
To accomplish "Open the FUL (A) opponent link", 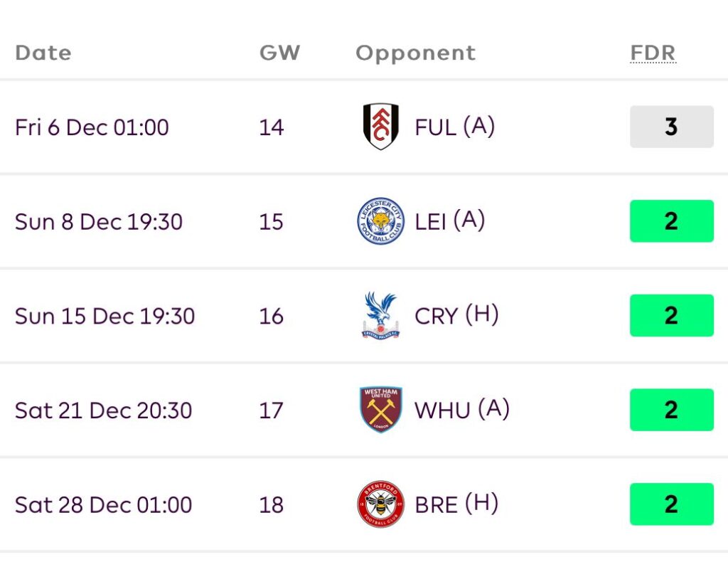I will coord(454,127).
